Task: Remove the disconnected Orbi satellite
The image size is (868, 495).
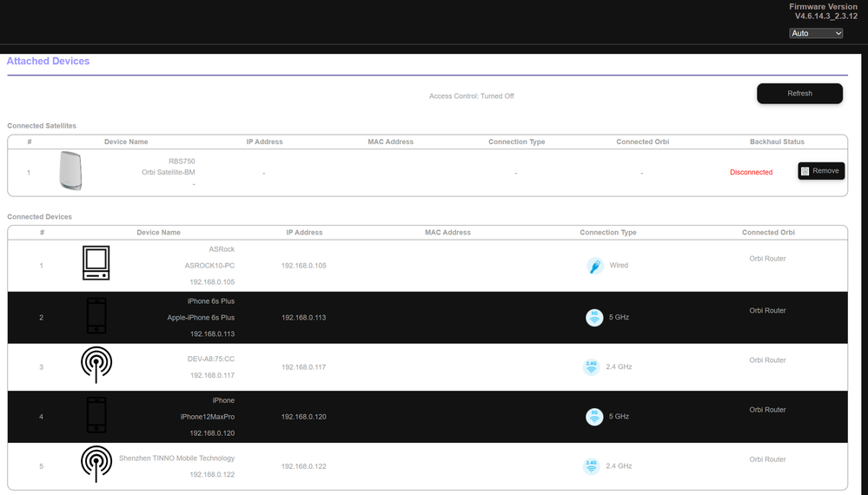Action: [x=820, y=171]
